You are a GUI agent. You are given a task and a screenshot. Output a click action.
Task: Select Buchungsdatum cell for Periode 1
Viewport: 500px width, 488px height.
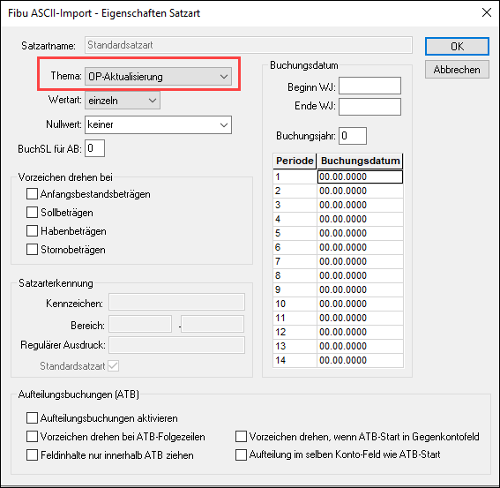360,177
